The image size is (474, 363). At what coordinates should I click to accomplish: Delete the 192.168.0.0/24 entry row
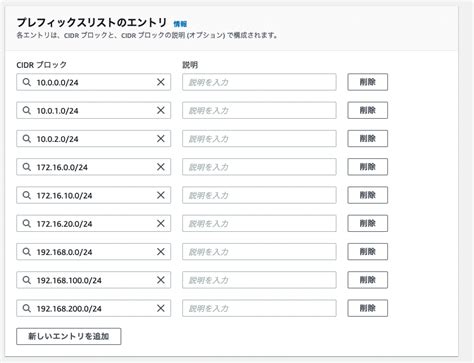[x=368, y=252]
